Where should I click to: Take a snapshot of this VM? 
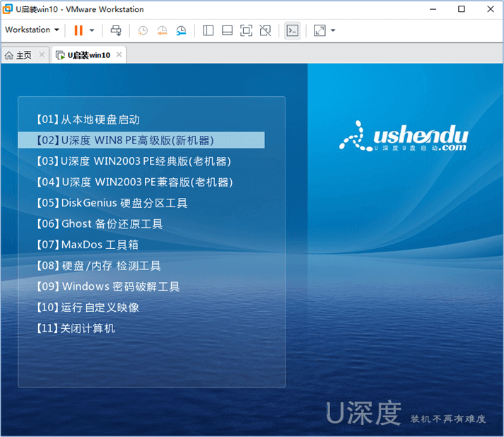point(142,30)
